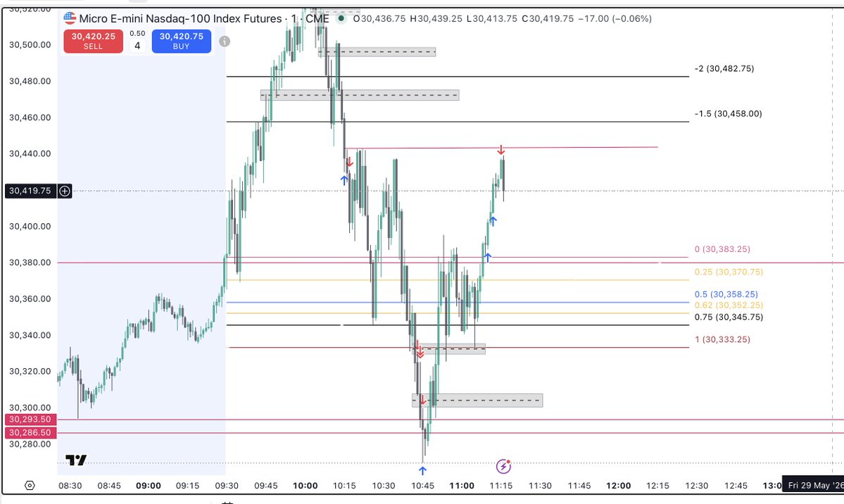Click the blue buy arrow below 10:45
This screenshot has width=844, height=504.
click(x=422, y=471)
